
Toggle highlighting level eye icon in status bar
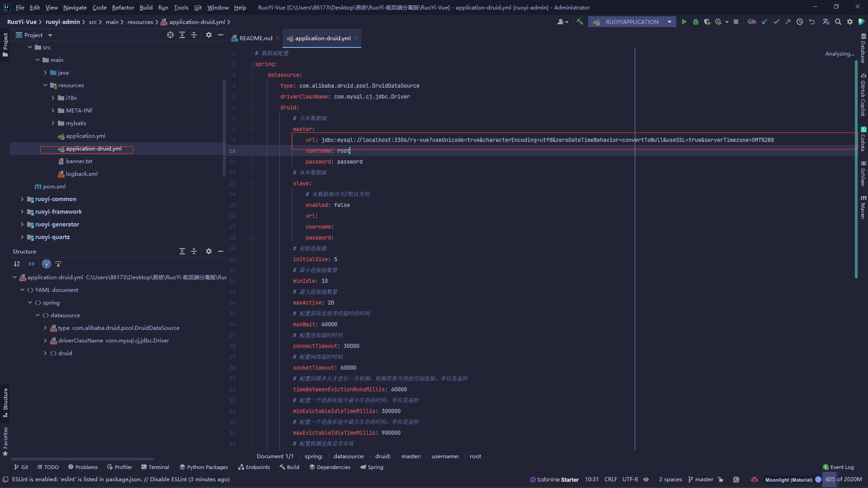646,479
